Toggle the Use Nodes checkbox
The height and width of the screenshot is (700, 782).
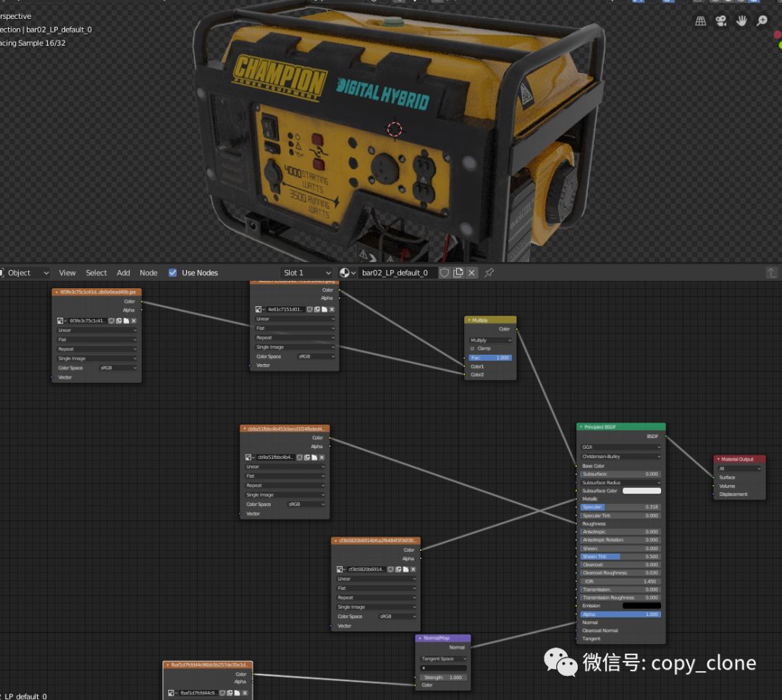[172, 273]
